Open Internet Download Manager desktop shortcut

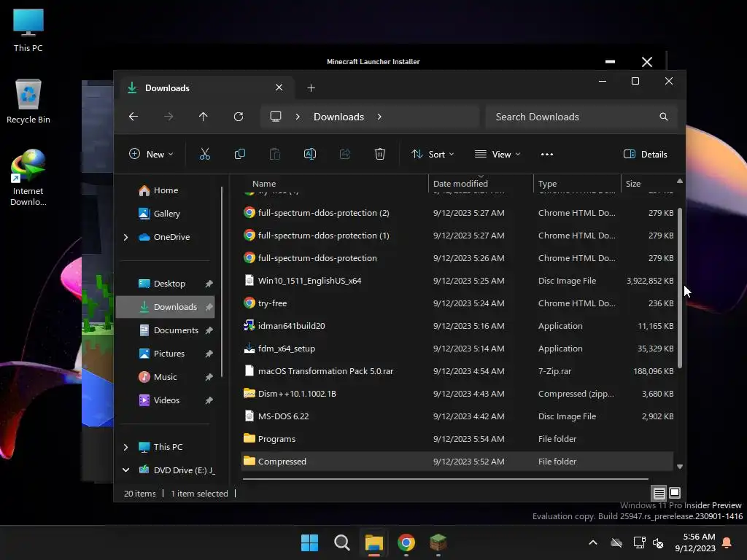point(28,178)
